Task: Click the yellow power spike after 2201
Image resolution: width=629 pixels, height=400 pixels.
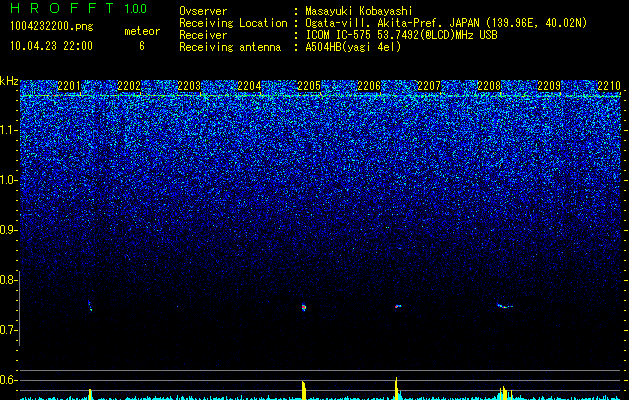Action: tap(90, 394)
